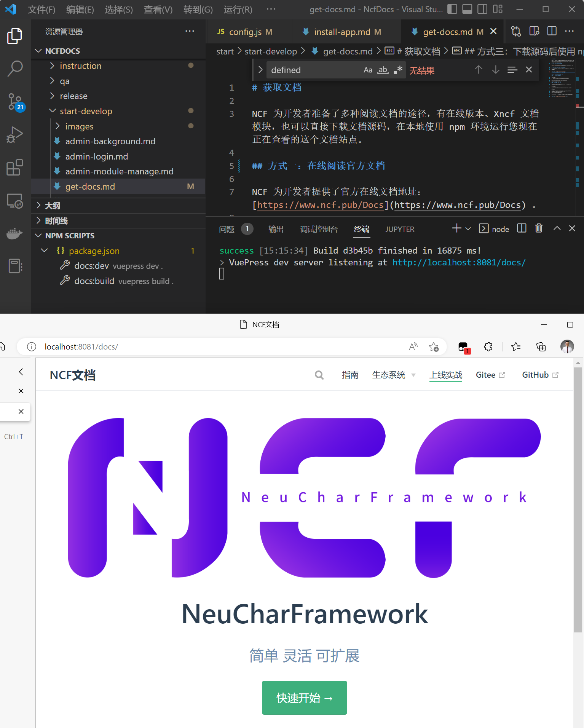Kill terminal with trash icon

[539, 228]
